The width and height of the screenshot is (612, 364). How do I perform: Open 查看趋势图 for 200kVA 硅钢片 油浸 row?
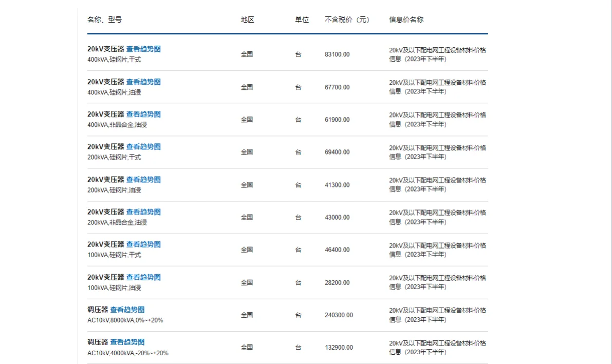pos(143,179)
